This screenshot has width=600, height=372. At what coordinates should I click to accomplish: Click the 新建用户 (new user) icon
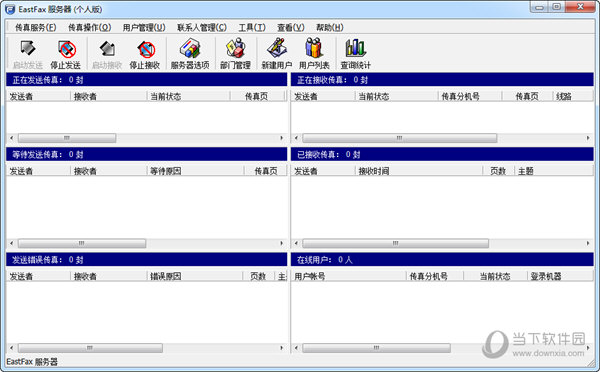[277, 54]
